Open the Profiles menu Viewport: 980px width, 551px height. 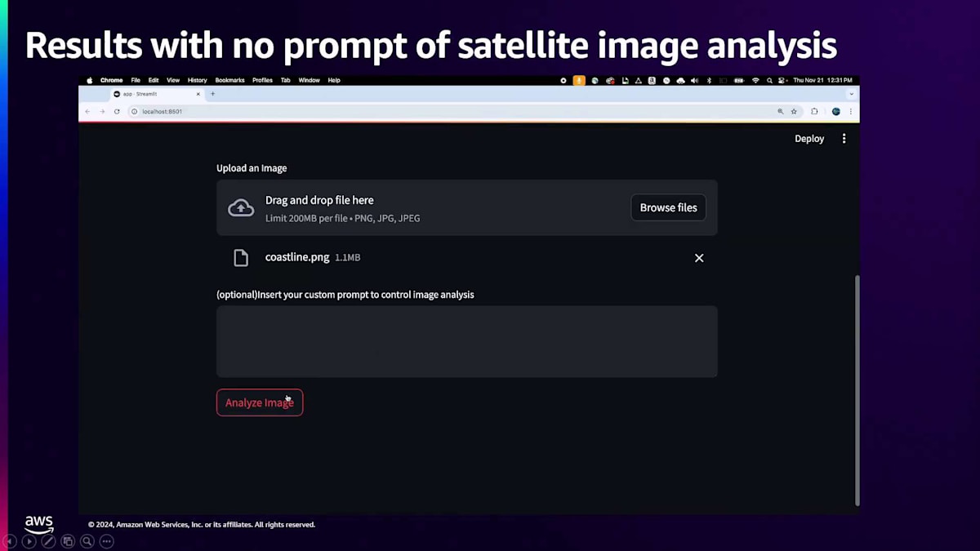point(262,81)
